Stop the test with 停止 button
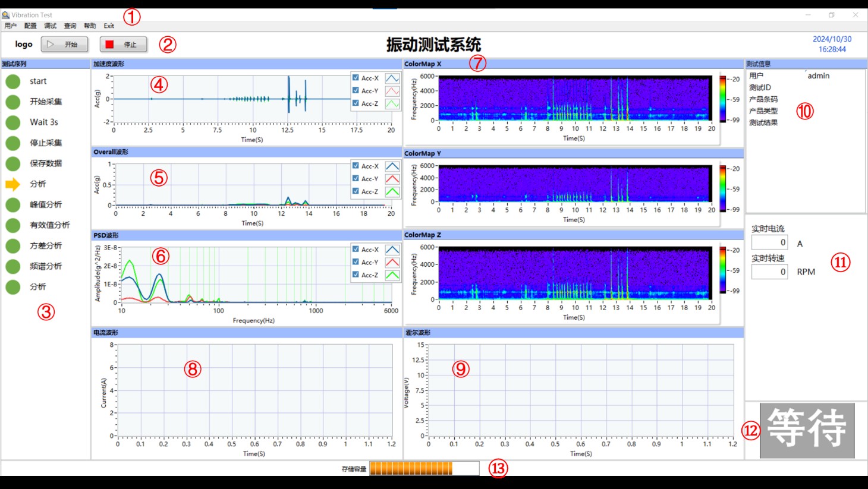This screenshot has width=868, height=489. (123, 44)
